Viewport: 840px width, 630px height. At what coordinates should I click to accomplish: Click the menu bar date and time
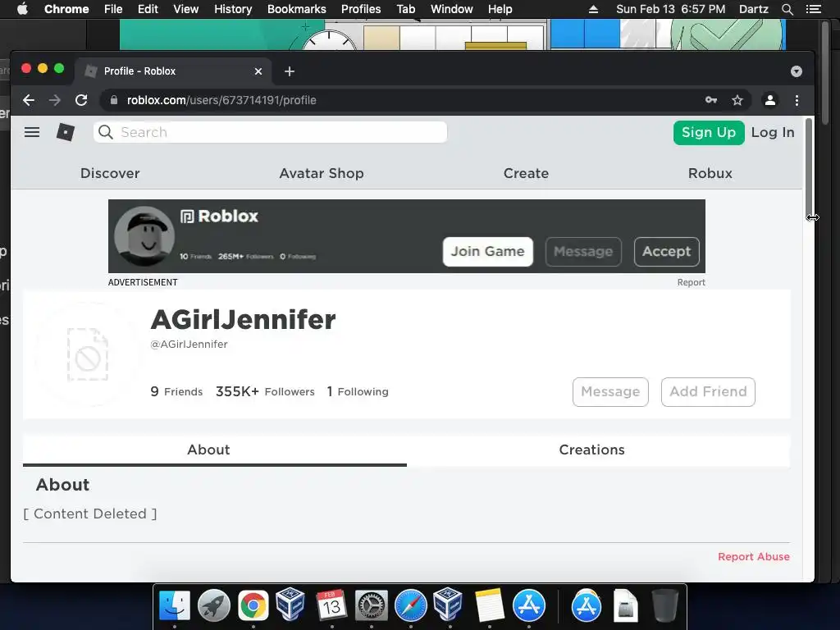coord(670,9)
